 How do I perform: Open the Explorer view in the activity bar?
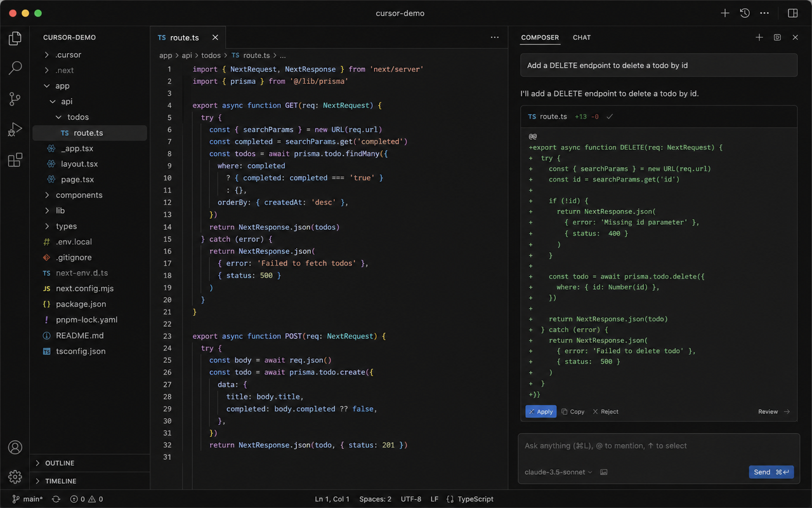[15, 39]
